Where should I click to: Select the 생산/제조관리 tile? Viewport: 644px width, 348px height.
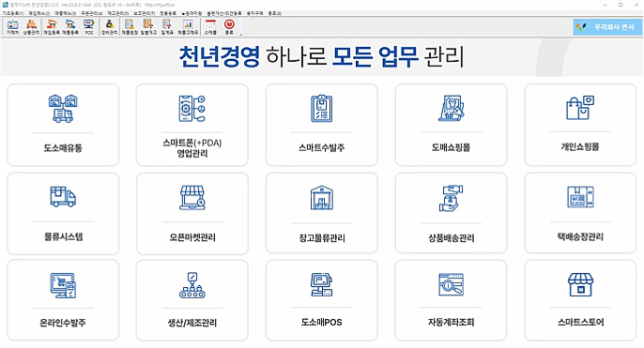pos(192,300)
